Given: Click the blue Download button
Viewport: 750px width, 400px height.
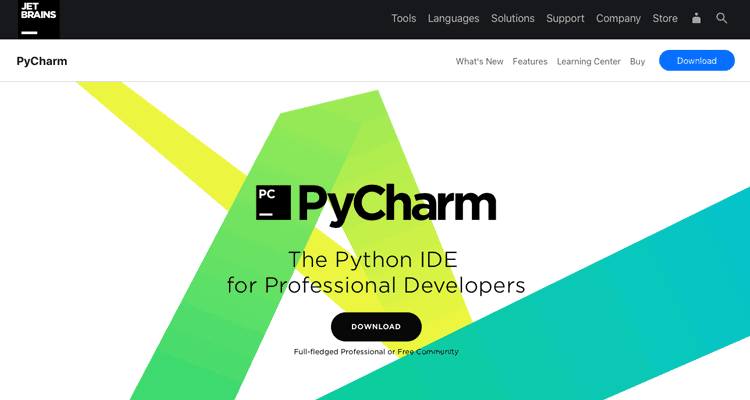Looking at the screenshot, I should pyautogui.click(x=696, y=61).
